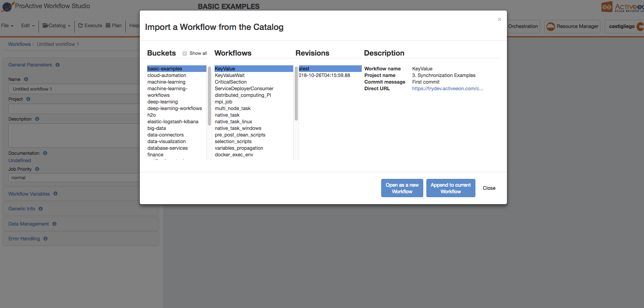Open the Job Priority dropdown showing normal

point(74,178)
